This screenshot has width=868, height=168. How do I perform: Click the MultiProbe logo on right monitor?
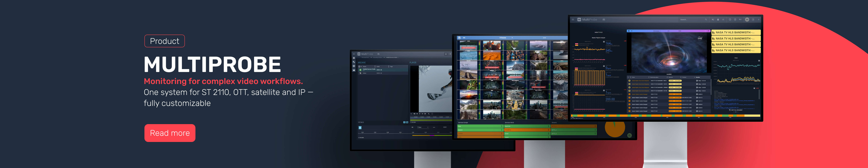coord(587,20)
